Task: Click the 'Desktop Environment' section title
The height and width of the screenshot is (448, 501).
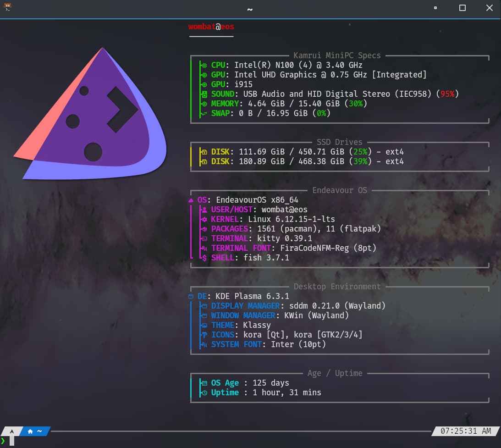Action: point(337,287)
